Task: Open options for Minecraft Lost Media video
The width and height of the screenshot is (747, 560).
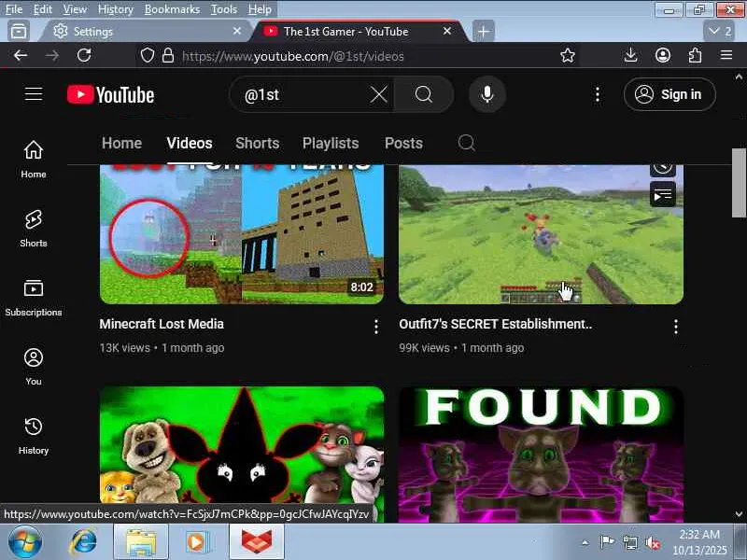Action: pyautogui.click(x=376, y=327)
